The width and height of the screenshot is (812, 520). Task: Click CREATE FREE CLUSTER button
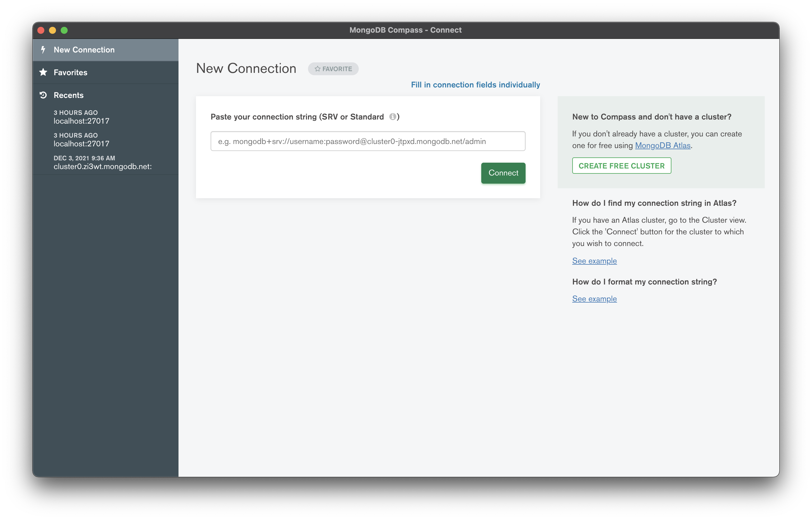(621, 166)
